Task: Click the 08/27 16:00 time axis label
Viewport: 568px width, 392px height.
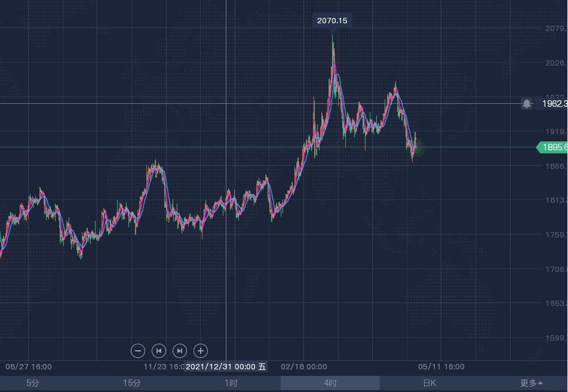Action: [29, 367]
